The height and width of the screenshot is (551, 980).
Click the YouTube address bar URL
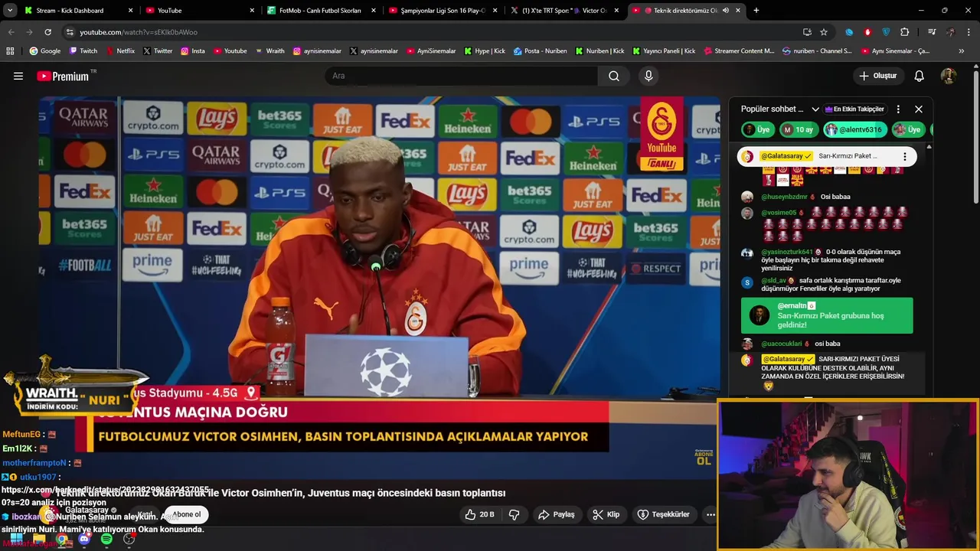139,32
